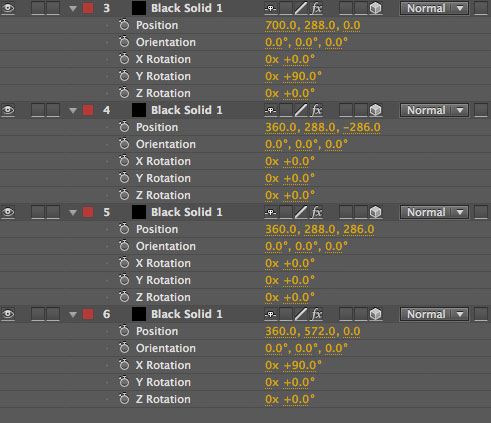491x423 pixels.
Task: Select layer 5 Black Solid 1 name
Action: (x=187, y=212)
